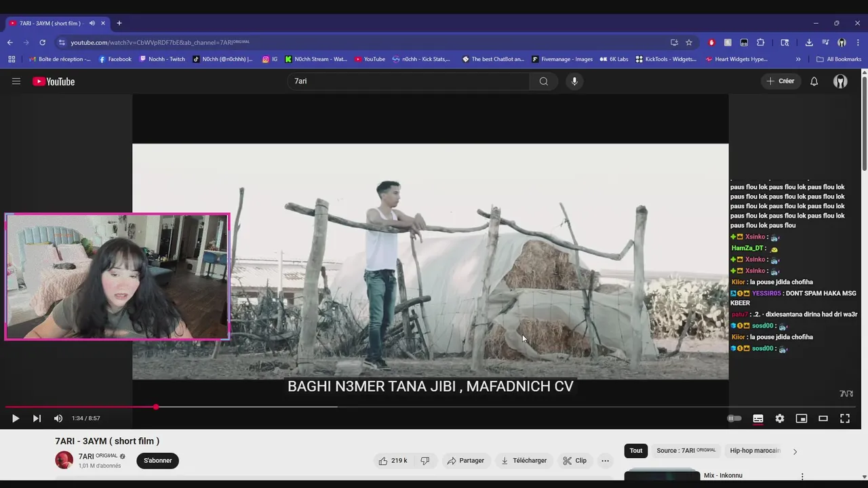Enter fullscreen mode

[x=845, y=418]
